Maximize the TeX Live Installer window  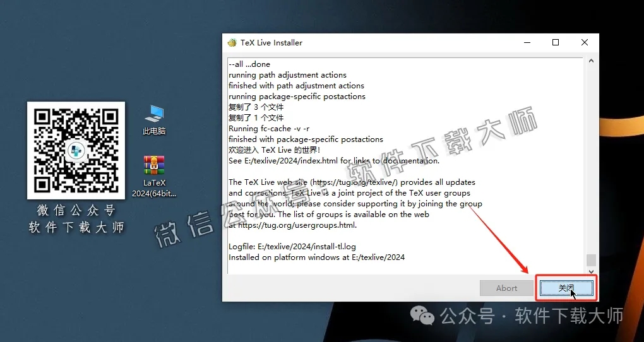556,42
